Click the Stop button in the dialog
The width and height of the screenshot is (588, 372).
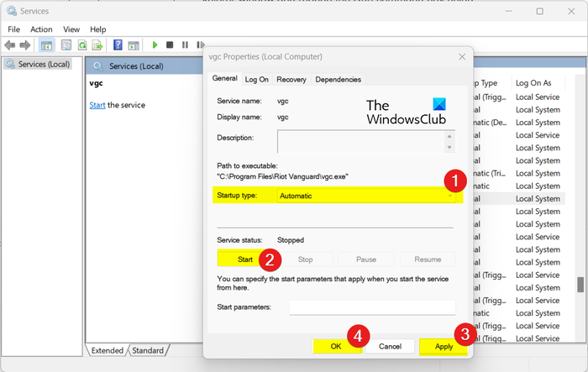coord(305,259)
